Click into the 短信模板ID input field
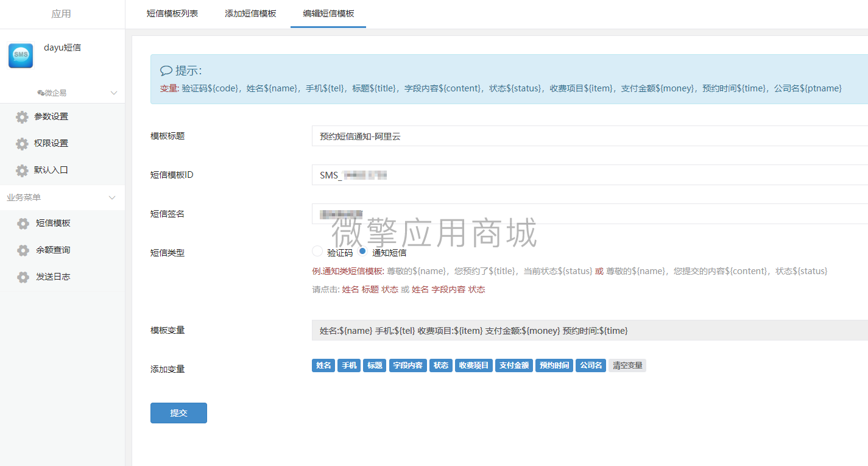This screenshot has width=868, height=466. pos(590,175)
